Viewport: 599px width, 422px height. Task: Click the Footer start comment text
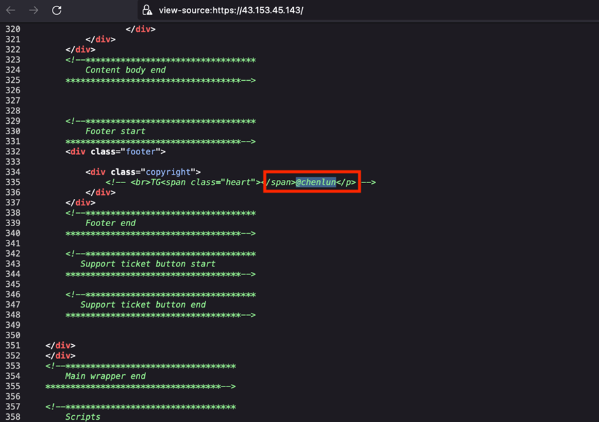[x=115, y=131]
